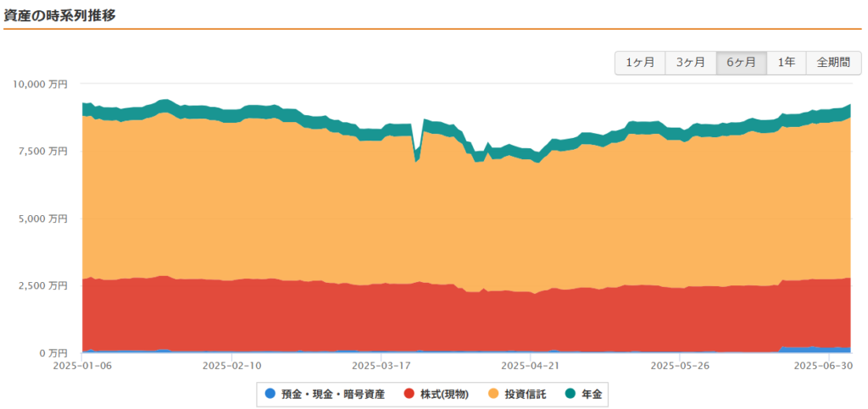
Task: Click the 2025-06-30 date axis label
Action: [822, 365]
